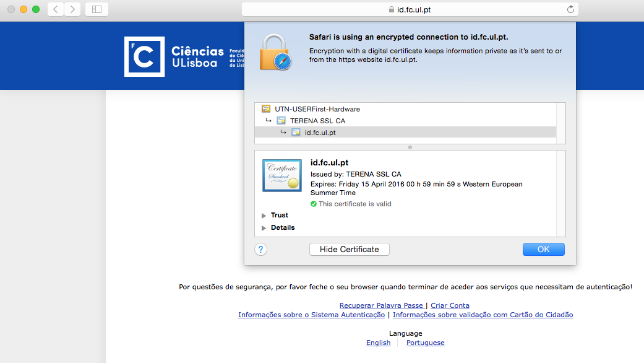Click the certificate standard thumbnail image
Viewport: 644px width, 363px height.
281,175
